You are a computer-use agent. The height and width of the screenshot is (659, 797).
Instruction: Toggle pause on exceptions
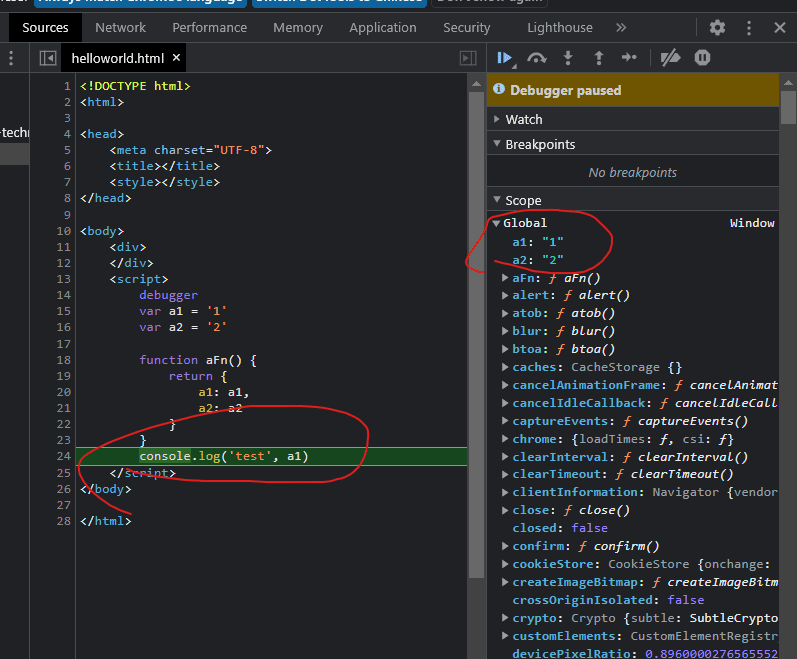pos(702,59)
